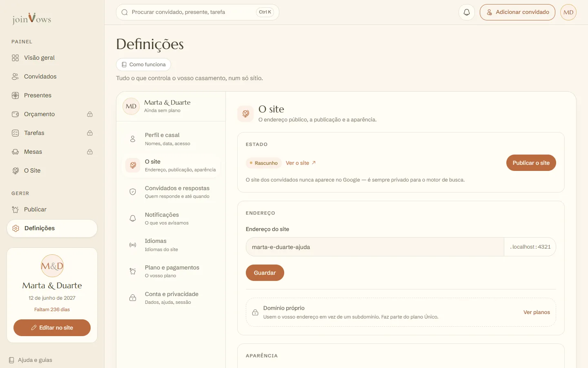Open Orçamento in the sidebar
The image size is (588, 368).
[x=52, y=114]
